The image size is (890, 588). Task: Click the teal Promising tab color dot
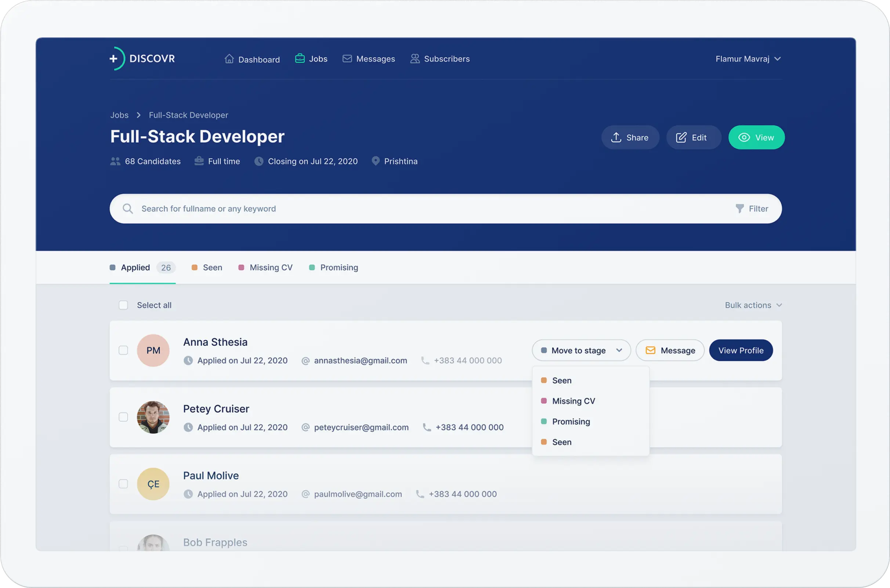(x=312, y=267)
